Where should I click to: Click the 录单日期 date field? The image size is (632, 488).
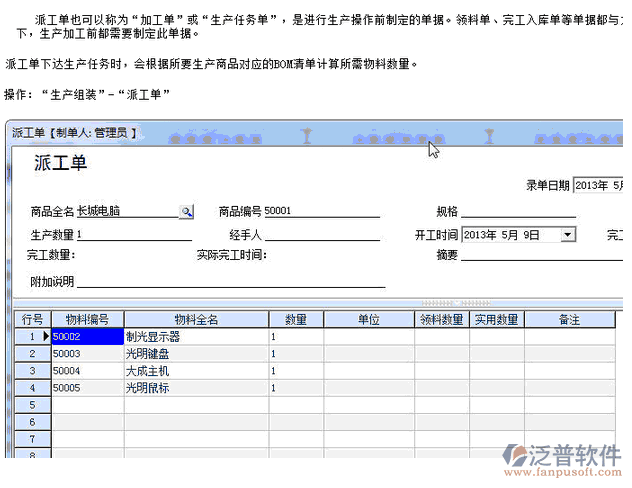598,185
